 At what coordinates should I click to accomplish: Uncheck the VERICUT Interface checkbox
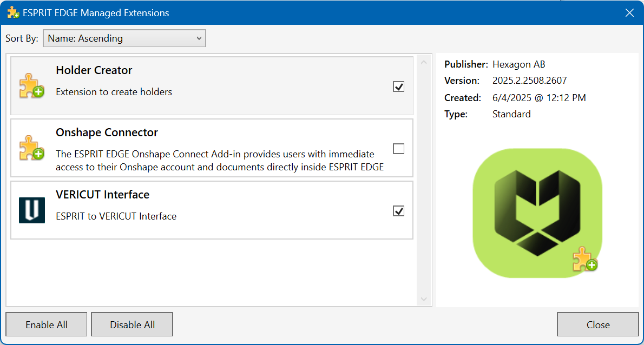398,211
